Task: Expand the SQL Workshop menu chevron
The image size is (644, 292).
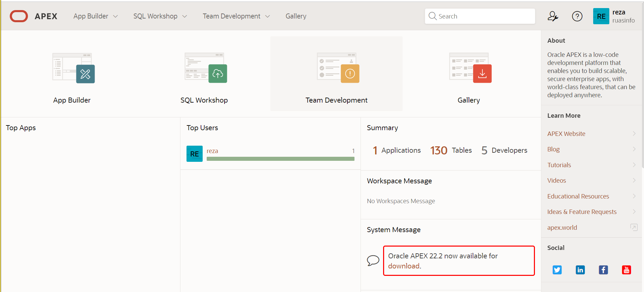Action: [x=184, y=16]
